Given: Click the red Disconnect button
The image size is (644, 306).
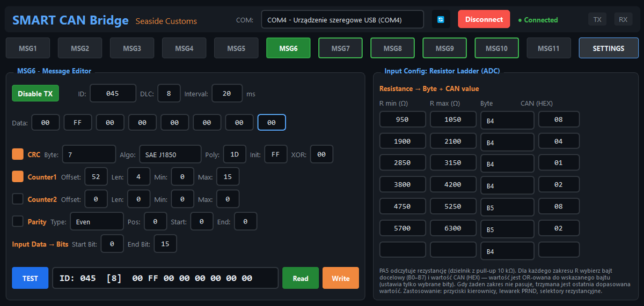Looking at the screenshot, I should coord(484,19).
